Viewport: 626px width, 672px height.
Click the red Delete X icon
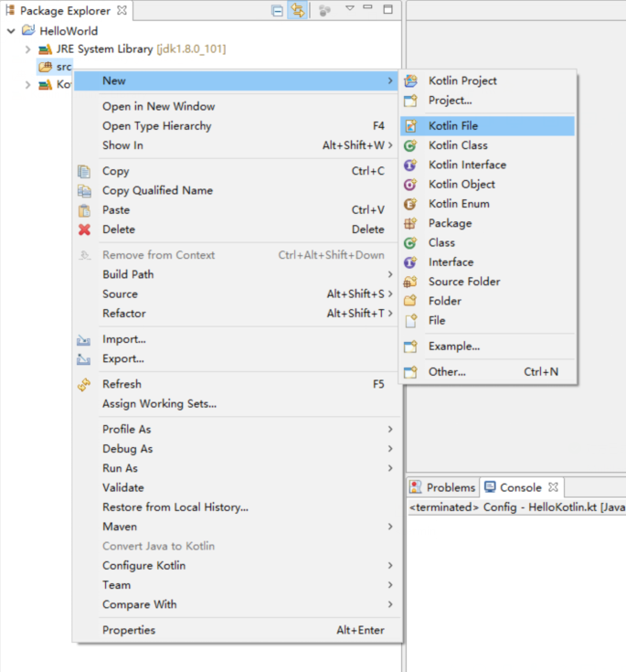click(x=84, y=229)
